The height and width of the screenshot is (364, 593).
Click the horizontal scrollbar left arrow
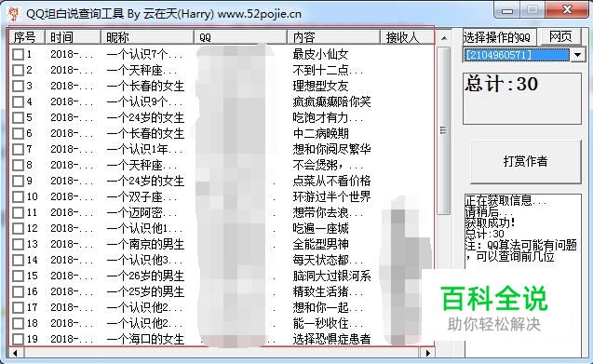coord(16,353)
